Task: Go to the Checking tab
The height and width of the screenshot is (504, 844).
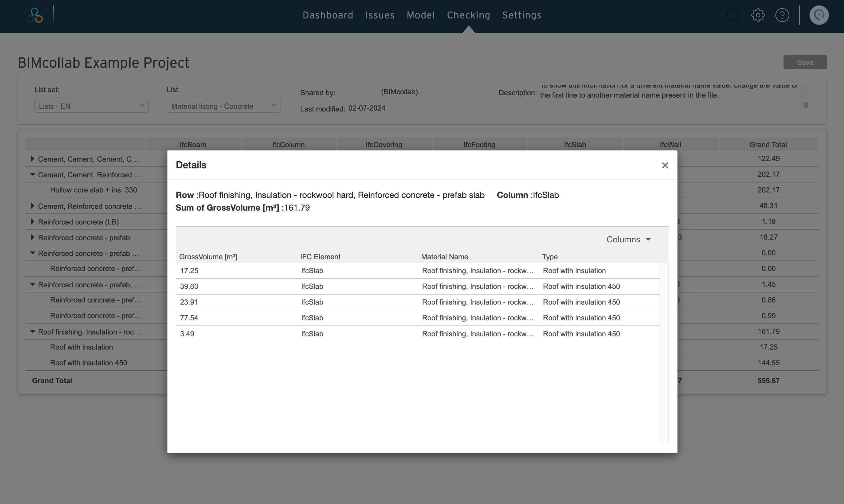Action: 469,15
